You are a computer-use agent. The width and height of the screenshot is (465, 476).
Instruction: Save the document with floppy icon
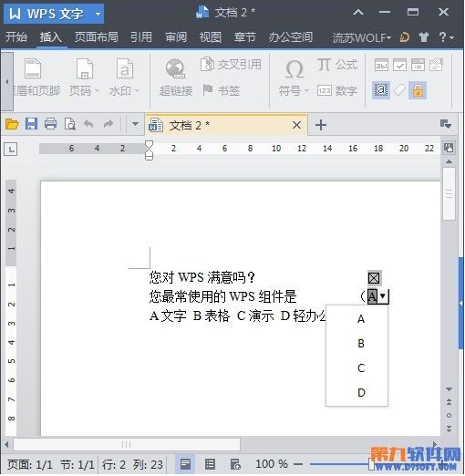click(31, 124)
